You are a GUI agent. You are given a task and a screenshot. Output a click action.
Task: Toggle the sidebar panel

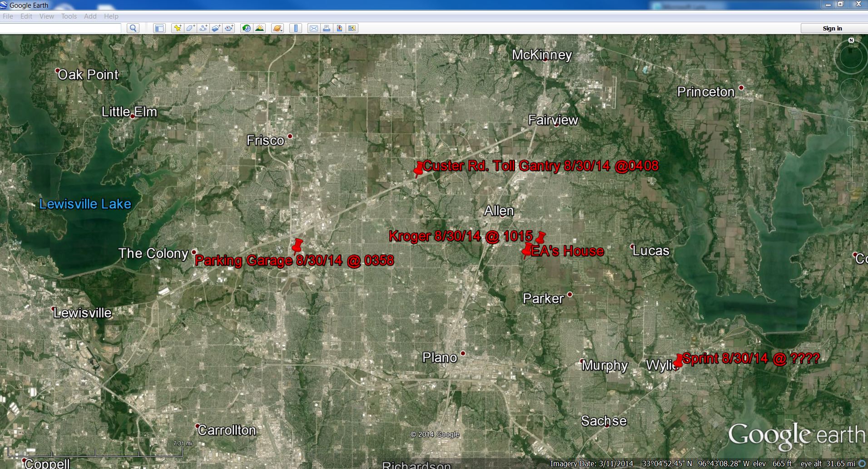tap(159, 28)
